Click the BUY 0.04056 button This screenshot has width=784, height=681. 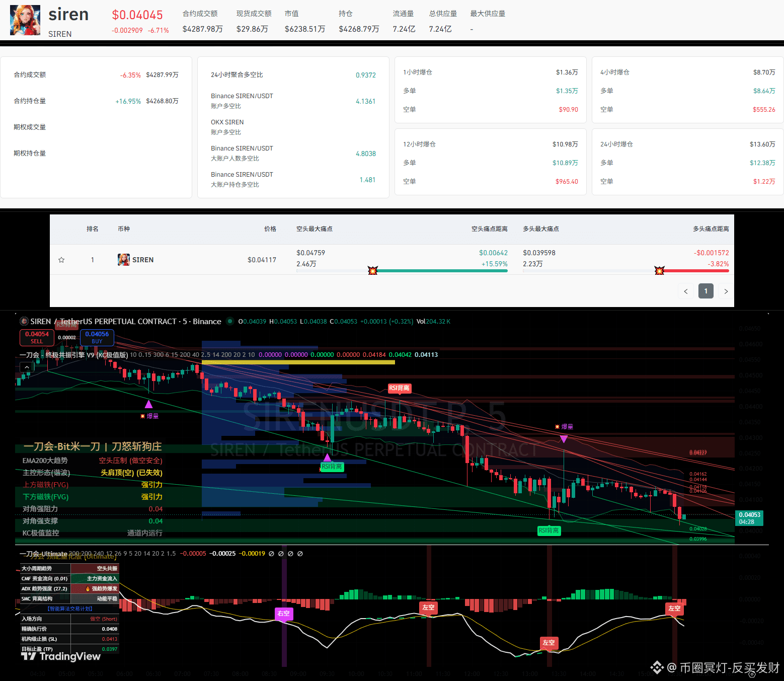pyautogui.click(x=97, y=337)
